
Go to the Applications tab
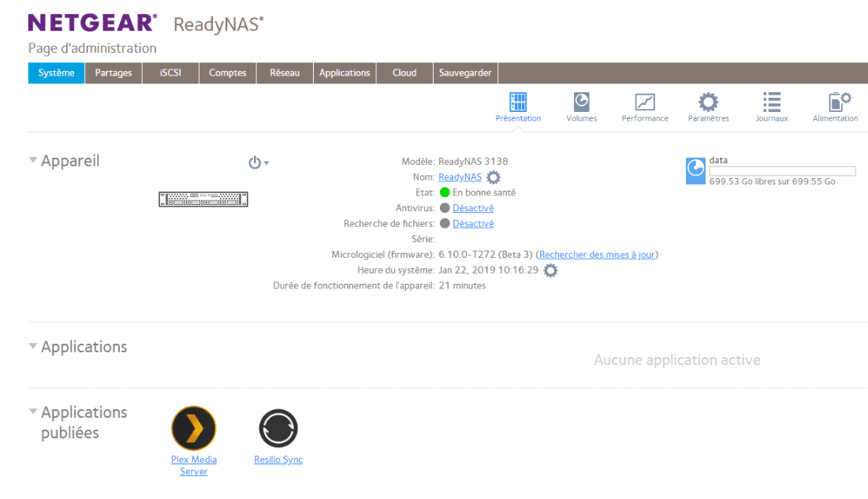(345, 73)
